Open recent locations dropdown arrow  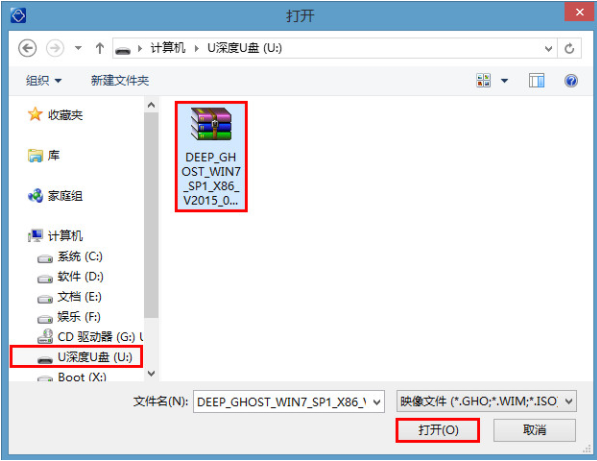click(x=78, y=48)
